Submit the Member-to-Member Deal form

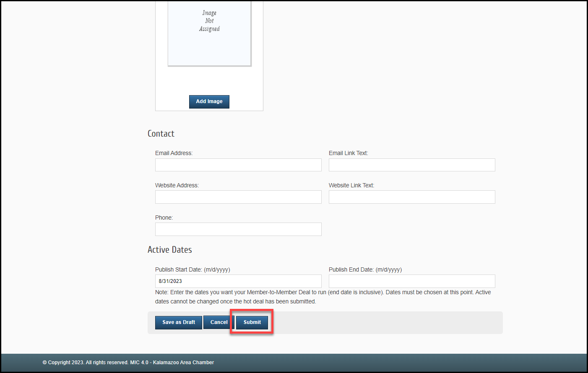point(252,322)
